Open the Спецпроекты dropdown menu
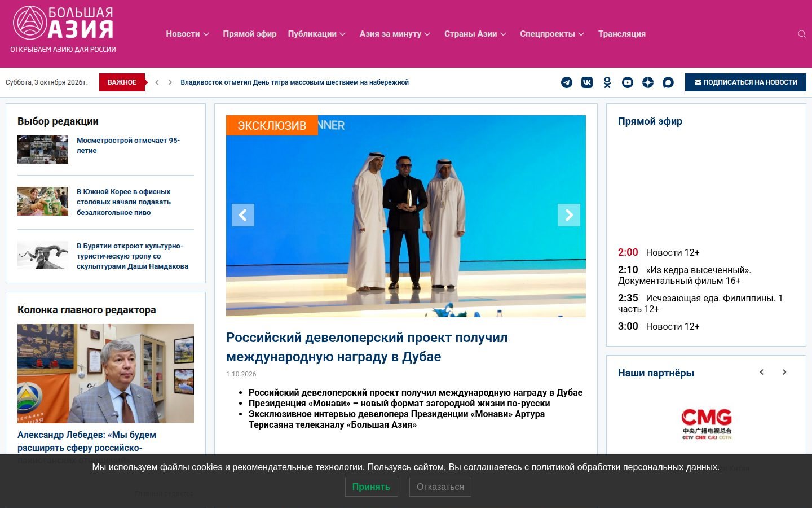Screen dimensions: 812x508 click(x=552, y=34)
